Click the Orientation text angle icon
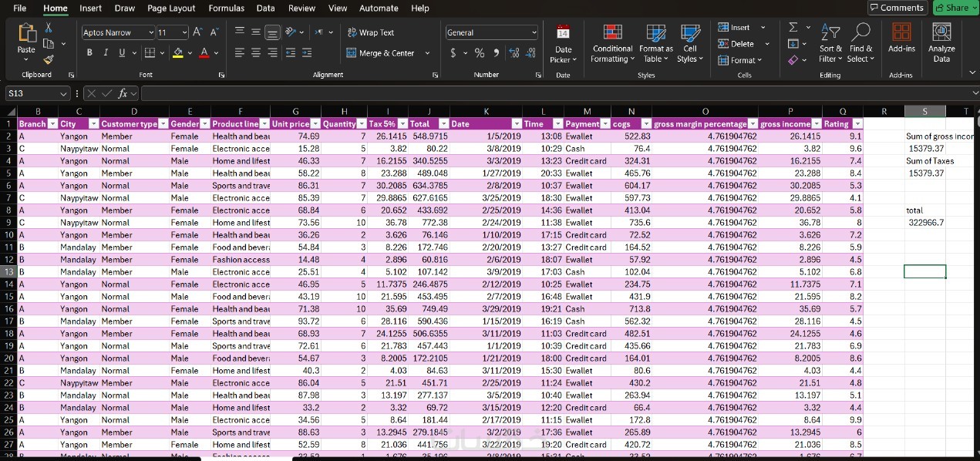980x461 pixels. (291, 32)
